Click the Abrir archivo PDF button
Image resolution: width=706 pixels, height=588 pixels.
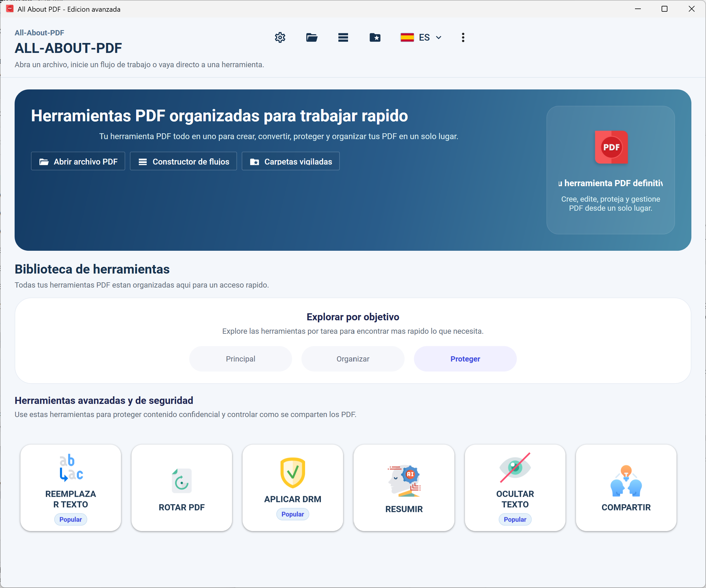78,161
